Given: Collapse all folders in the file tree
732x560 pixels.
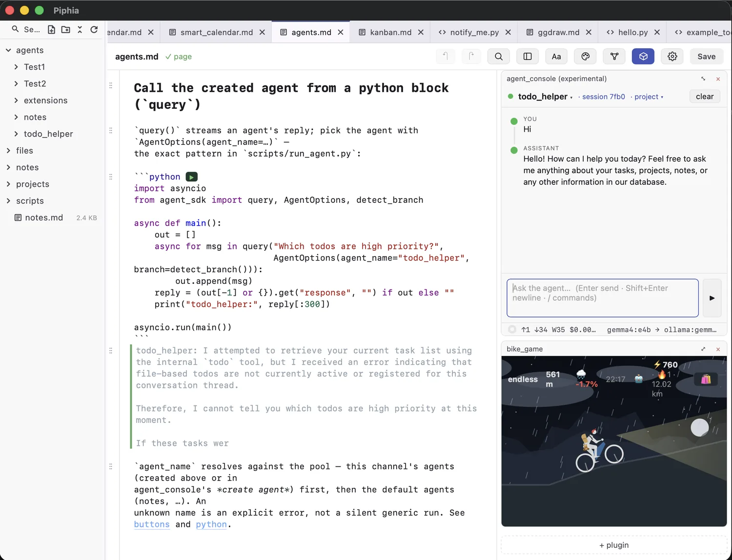Looking at the screenshot, I should point(80,30).
